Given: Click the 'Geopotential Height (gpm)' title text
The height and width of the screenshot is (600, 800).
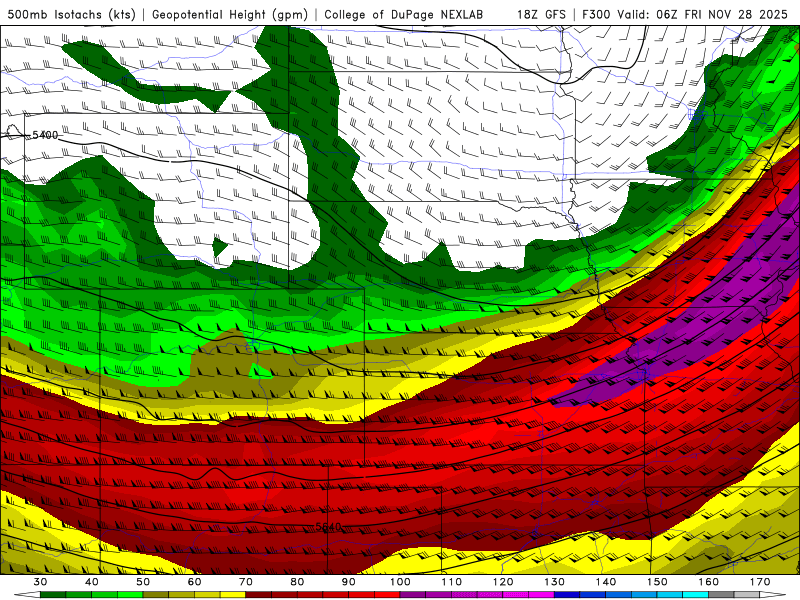Looking at the screenshot, I should (x=230, y=14).
